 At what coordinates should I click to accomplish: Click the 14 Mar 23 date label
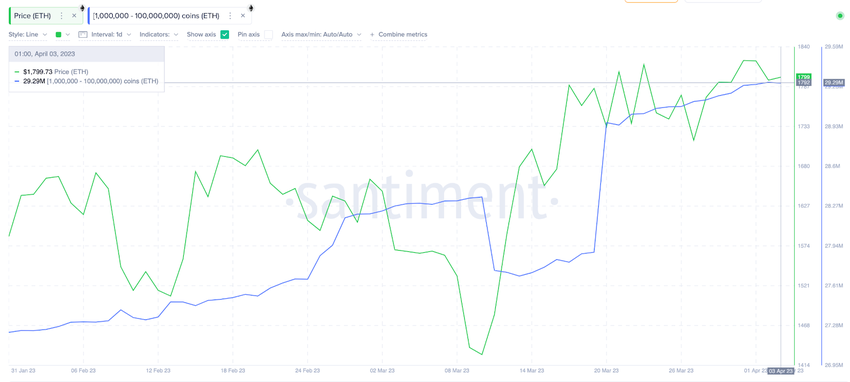tap(532, 371)
